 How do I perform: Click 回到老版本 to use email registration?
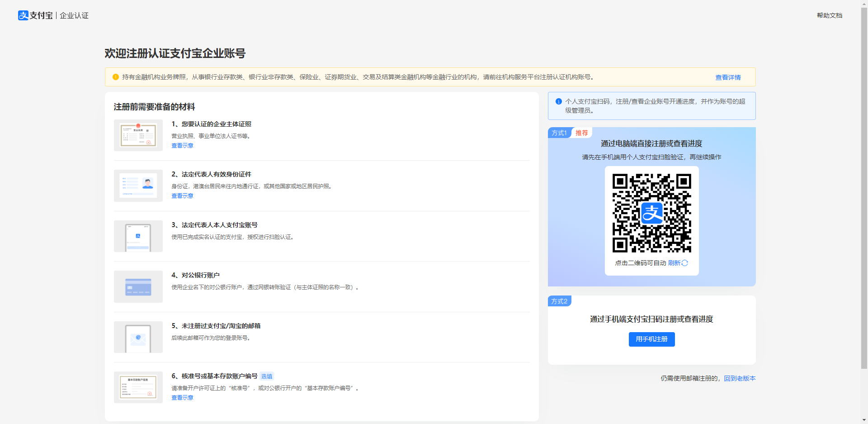pos(740,378)
